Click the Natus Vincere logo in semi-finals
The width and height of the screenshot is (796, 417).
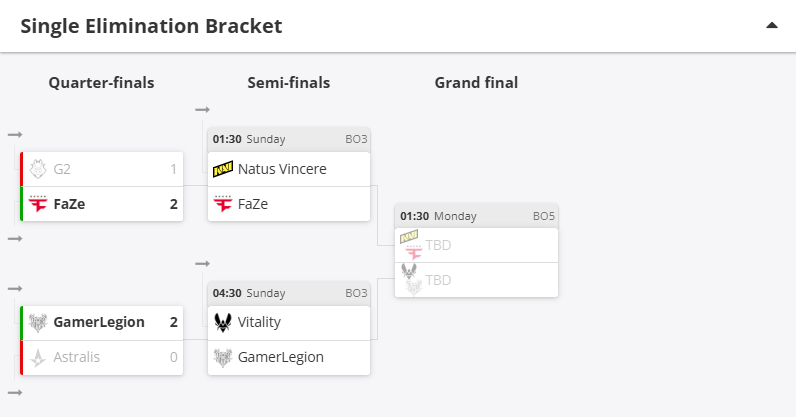[x=223, y=169]
